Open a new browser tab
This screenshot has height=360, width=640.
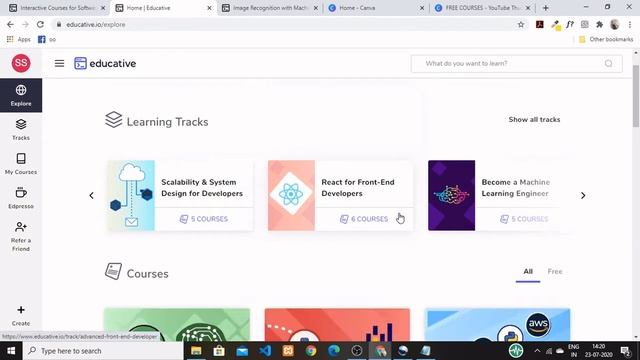coord(545,8)
